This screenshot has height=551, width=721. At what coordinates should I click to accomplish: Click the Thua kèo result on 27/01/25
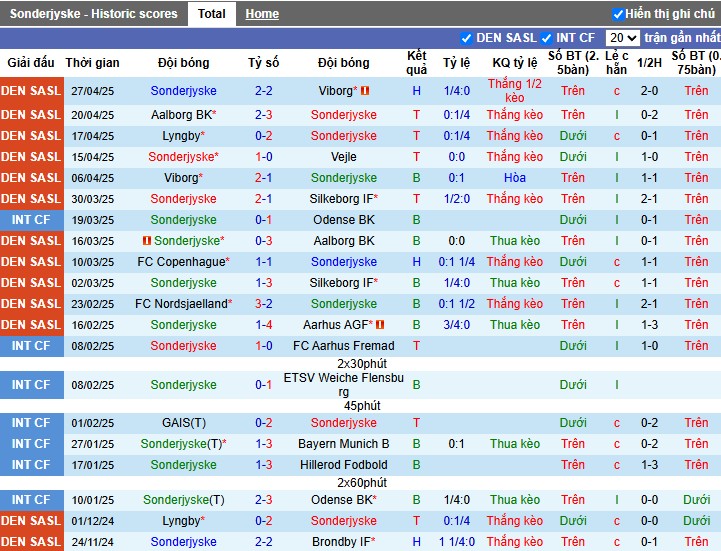515,444
